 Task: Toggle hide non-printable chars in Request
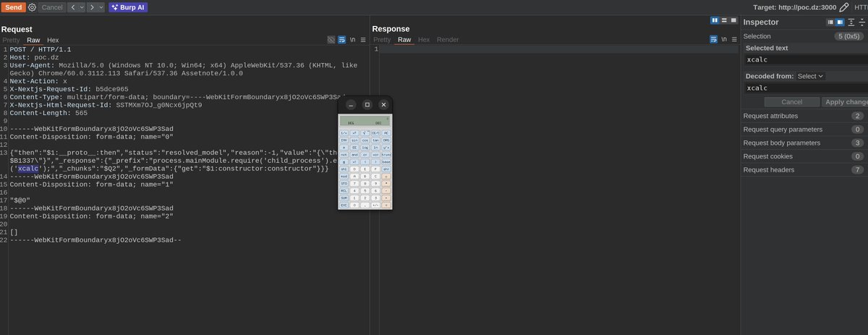point(331,40)
